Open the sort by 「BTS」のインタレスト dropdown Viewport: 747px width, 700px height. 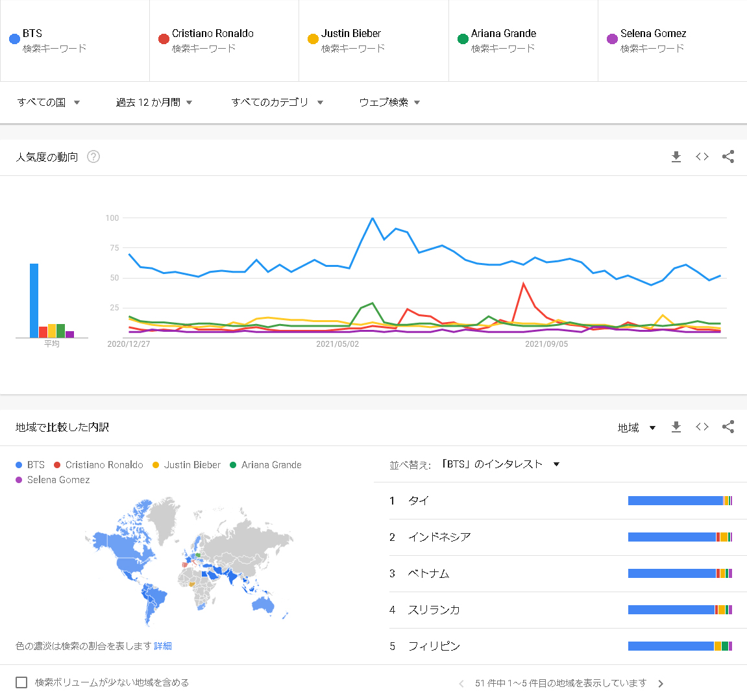(500, 464)
